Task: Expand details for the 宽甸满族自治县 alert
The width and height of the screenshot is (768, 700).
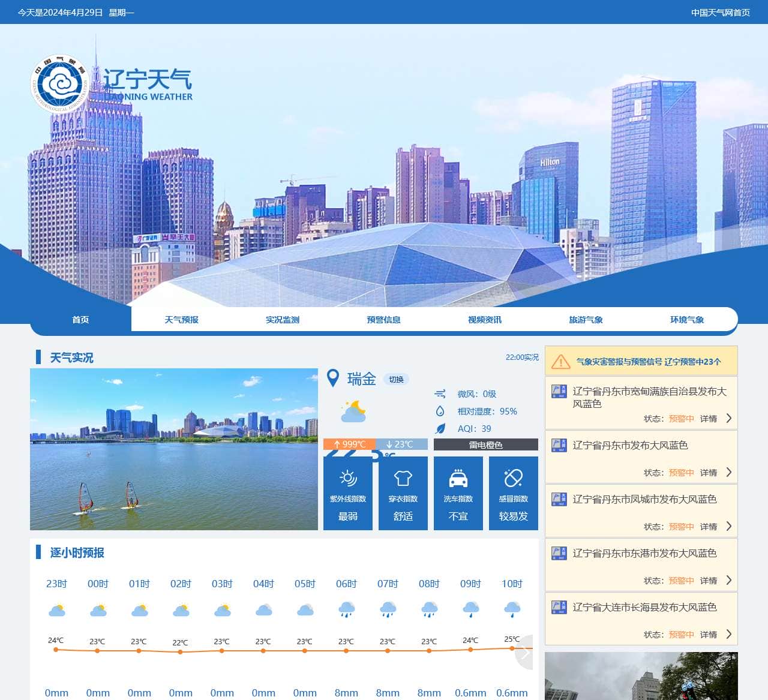Action: [729, 418]
